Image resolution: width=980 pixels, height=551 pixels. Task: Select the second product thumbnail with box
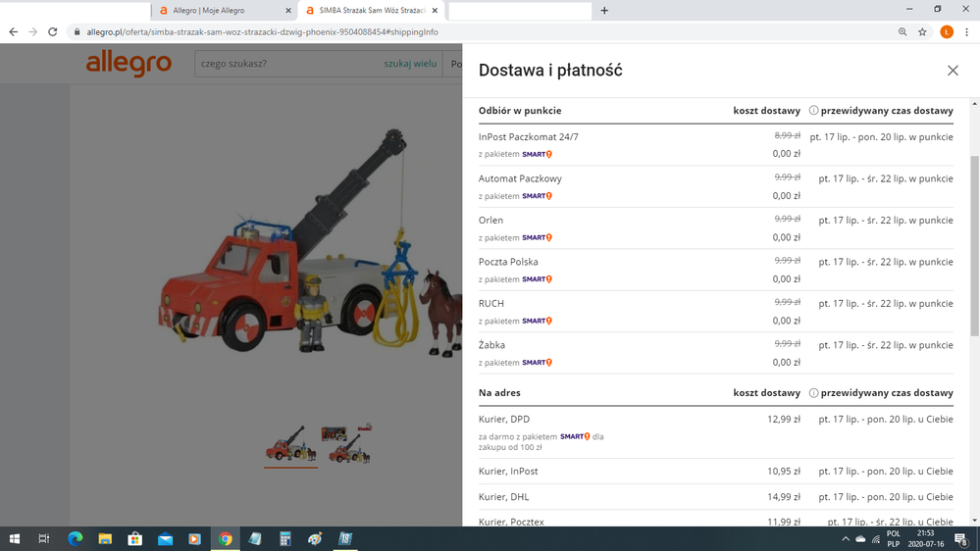[347, 444]
